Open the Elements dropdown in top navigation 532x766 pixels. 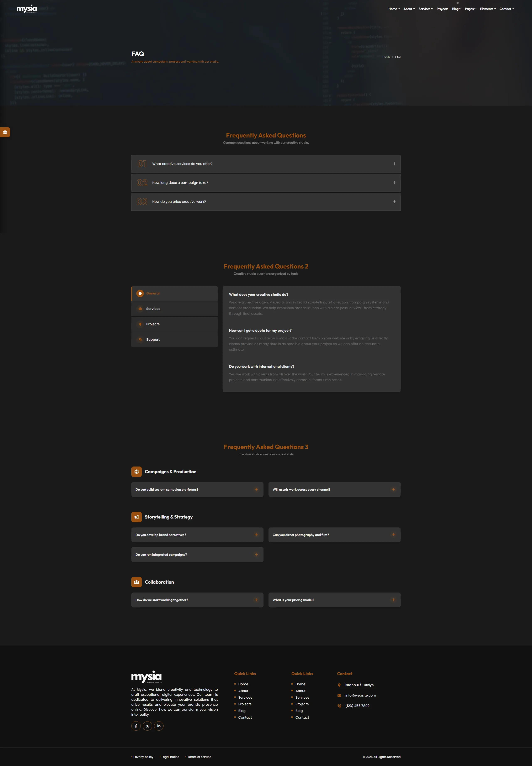pyautogui.click(x=488, y=9)
